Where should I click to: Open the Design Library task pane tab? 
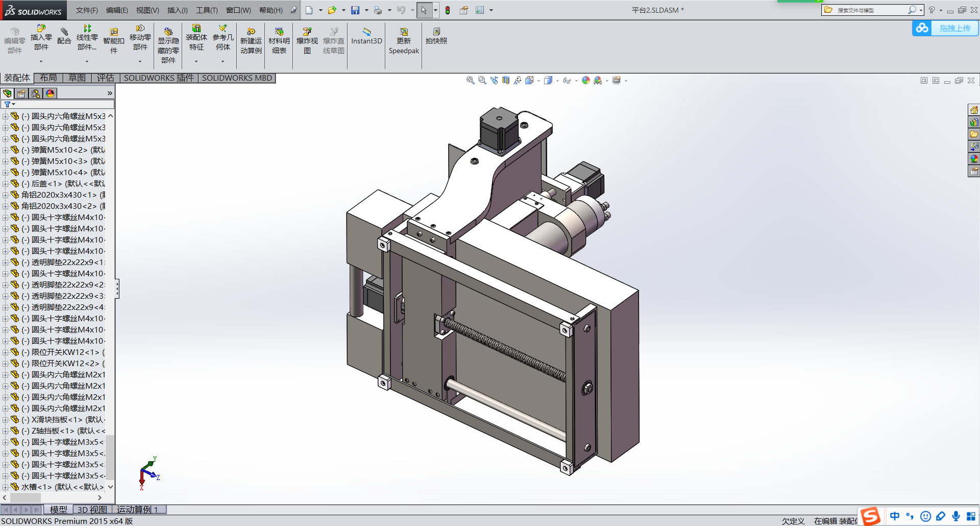point(974,123)
